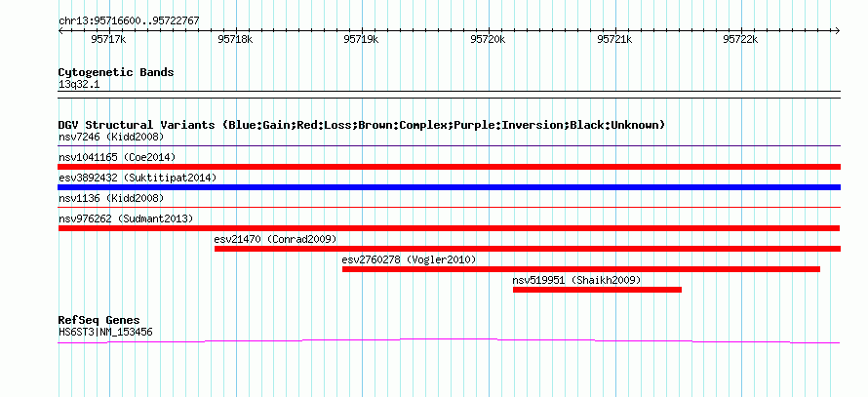The width and height of the screenshot is (868, 397).
Task: Click the 13q32.1 band label
Action: point(79,85)
